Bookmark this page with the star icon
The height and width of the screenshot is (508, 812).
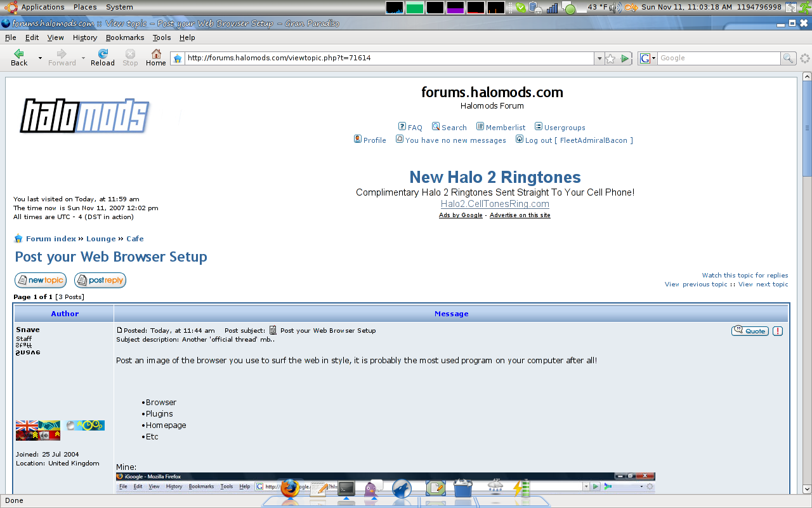point(610,58)
